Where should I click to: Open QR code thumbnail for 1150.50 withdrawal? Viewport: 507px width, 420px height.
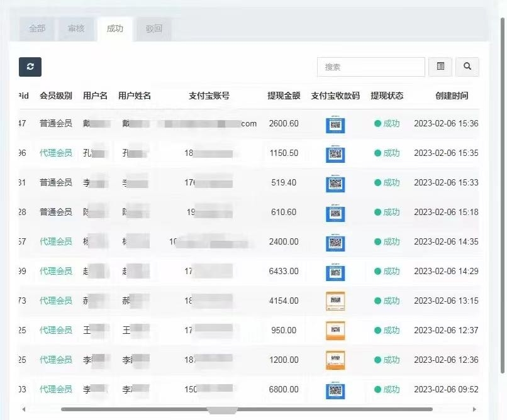pos(335,153)
